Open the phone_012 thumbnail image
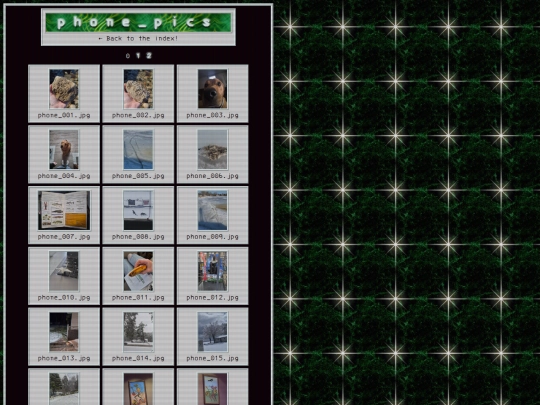 (x=212, y=271)
